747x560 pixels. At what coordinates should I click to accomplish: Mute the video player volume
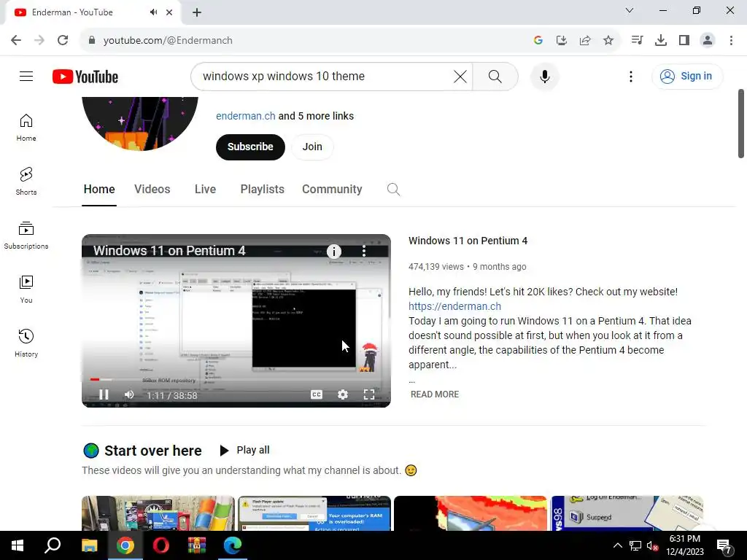(x=129, y=394)
